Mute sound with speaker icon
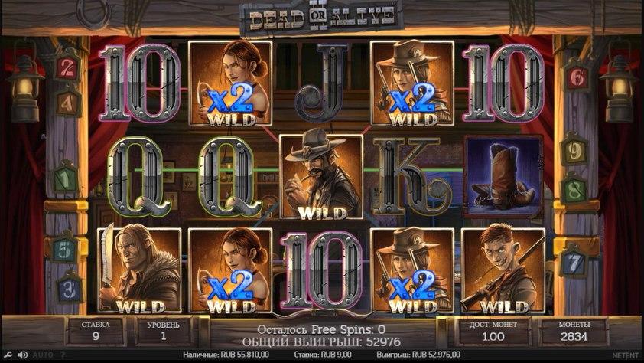The width and height of the screenshot is (644, 363). (x=23, y=355)
